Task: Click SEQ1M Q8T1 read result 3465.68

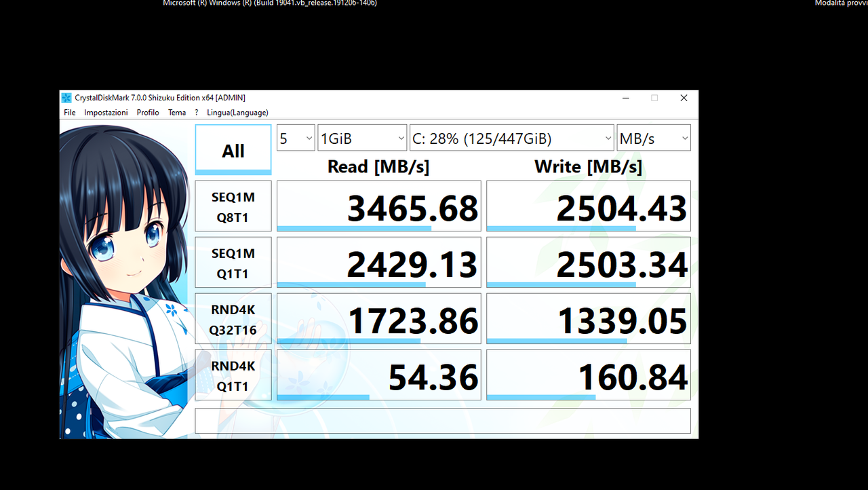Action: pyautogui.click(x=379, y=206)
